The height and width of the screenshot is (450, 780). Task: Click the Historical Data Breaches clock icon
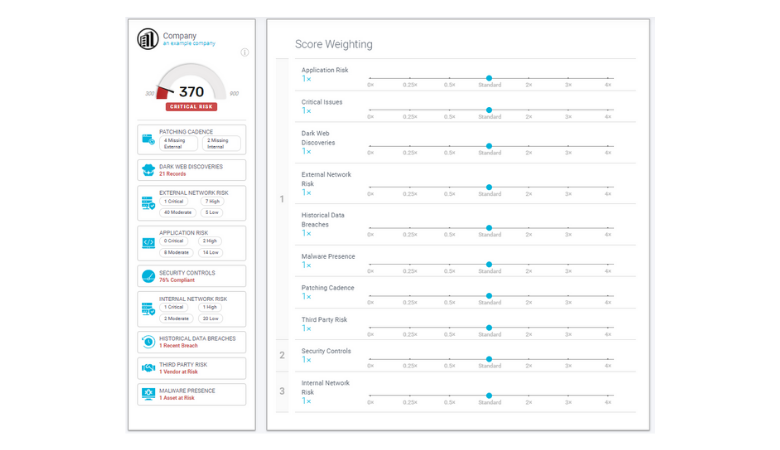pyautogui.click(x=148, y=342)
